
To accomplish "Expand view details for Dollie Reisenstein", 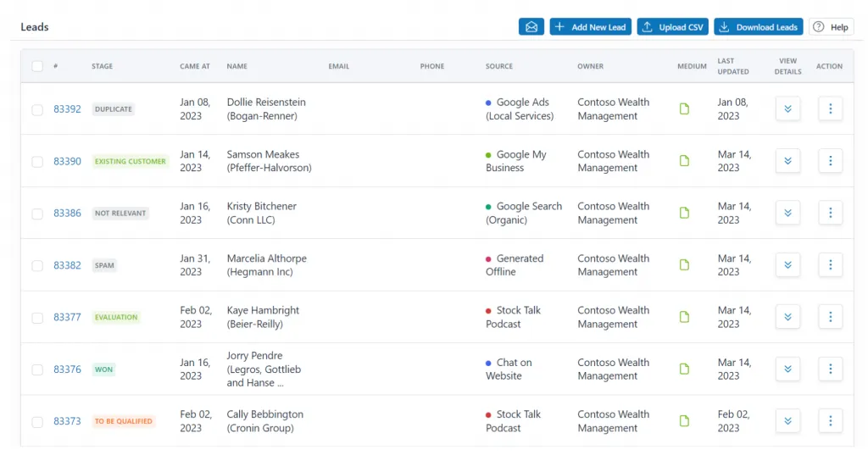I will point(787,109).
